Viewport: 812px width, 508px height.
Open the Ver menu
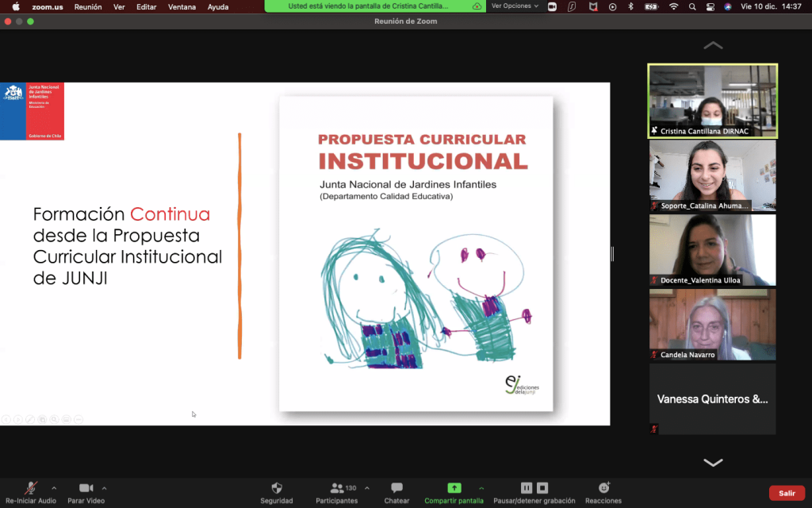point(119,6)
